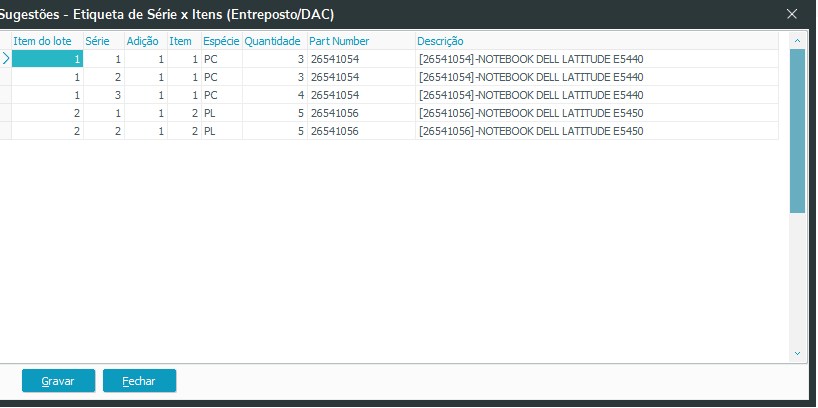Select highlighted Item do lote cell in first row
818x408 pixels.
click(47, 59)
